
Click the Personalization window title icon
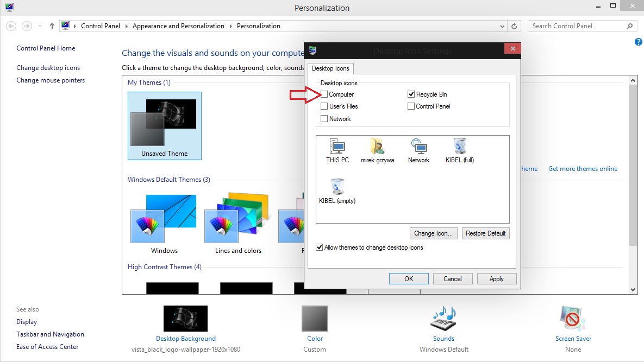point(9,8)
